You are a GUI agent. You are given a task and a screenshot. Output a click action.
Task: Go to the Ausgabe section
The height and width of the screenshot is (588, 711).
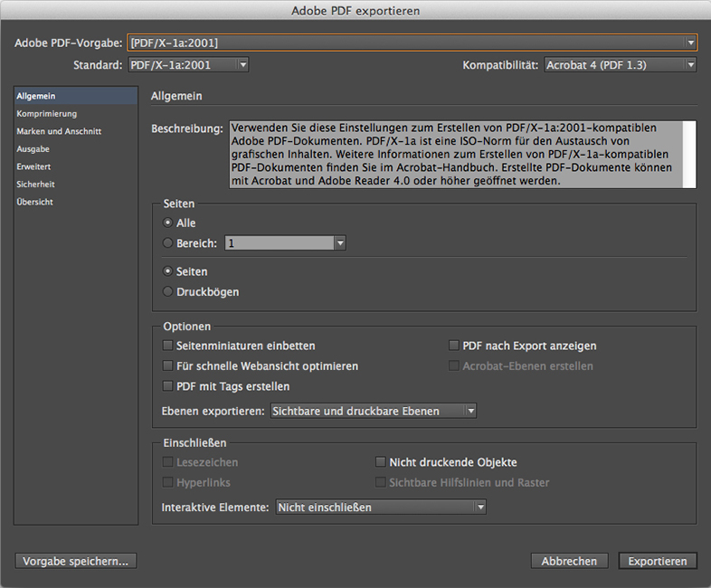[x=33, y=149]
